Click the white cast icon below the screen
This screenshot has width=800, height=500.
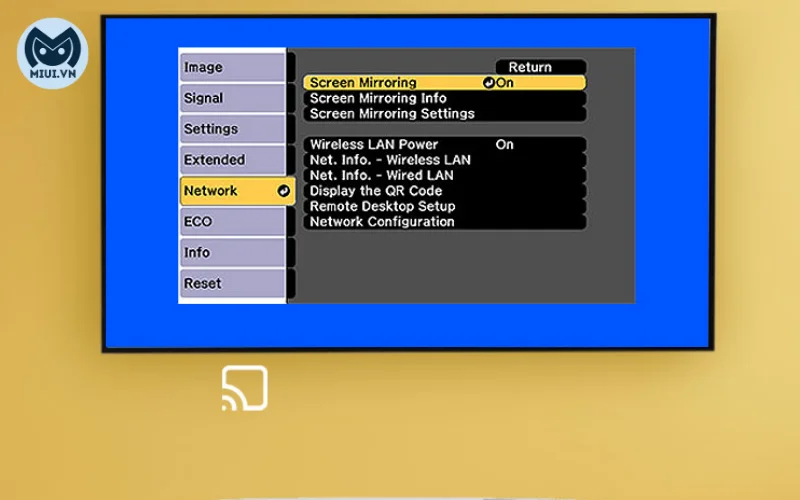point(245,388)
